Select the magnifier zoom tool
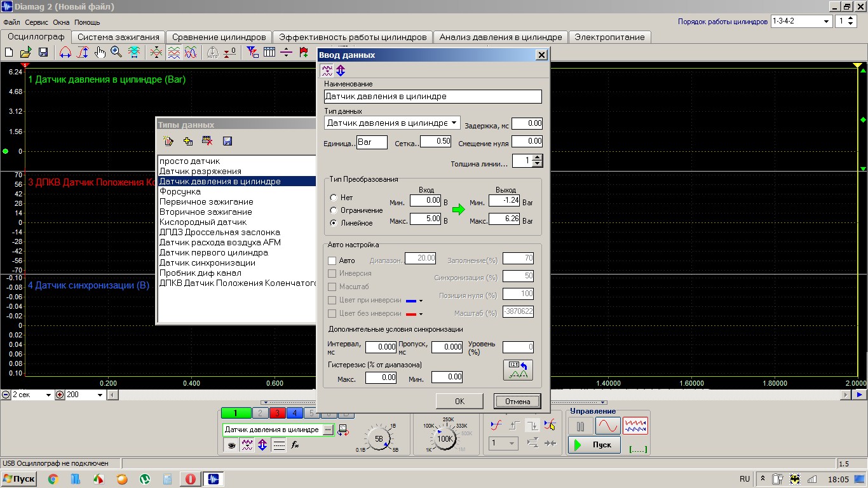This screenshot has height=488, width=868. (116, 52)
